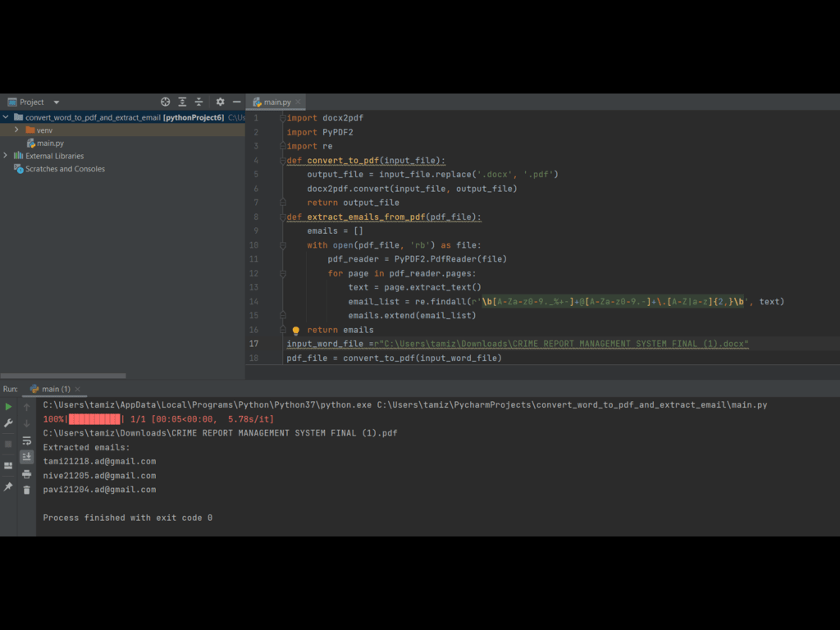Click 'Extracted emails:' console line

86,447
